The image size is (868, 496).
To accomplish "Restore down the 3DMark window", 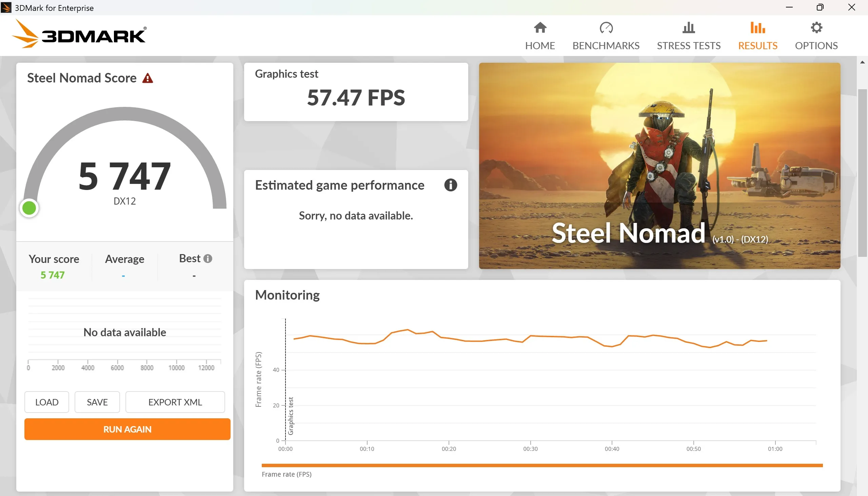I will [820, 7].
